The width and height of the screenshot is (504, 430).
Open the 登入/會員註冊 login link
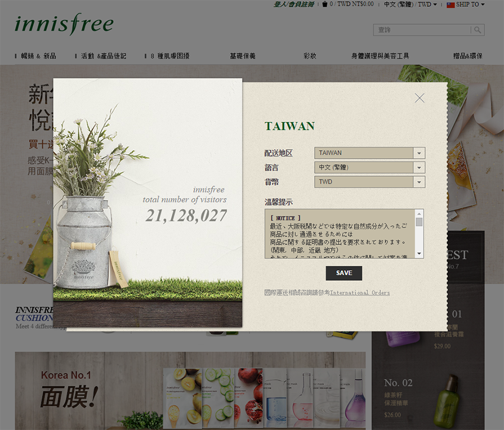(x=294, y=4)
